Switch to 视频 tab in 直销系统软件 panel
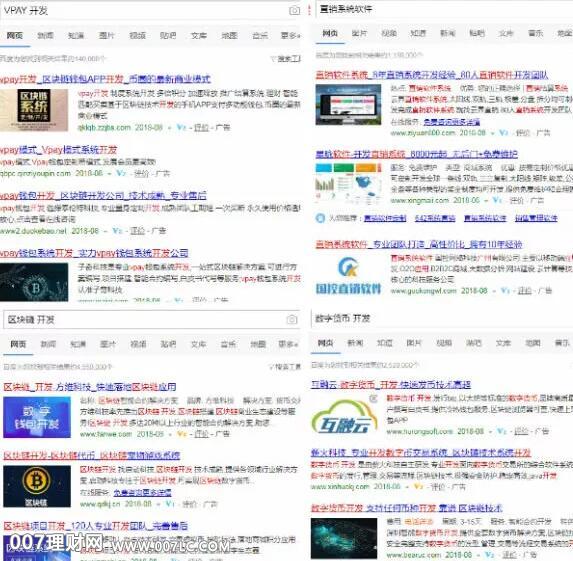The width and height of the screenshot is (573, 561). click(389, 33)
